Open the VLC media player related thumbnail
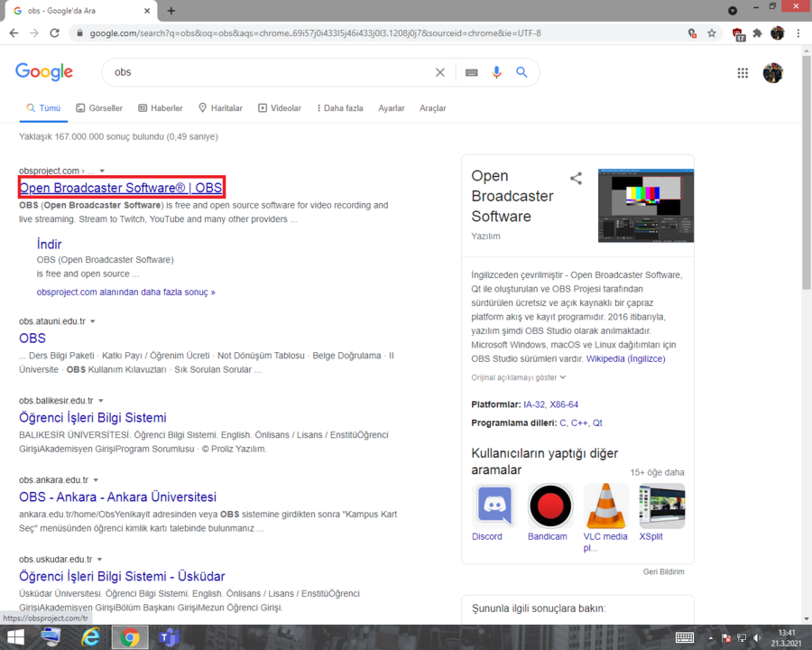 pos(606,506)
